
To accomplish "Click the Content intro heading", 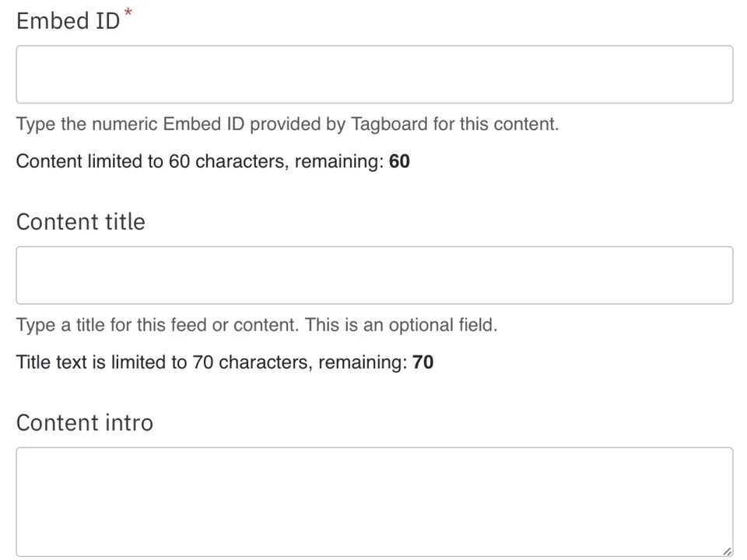I will [84, 422].
